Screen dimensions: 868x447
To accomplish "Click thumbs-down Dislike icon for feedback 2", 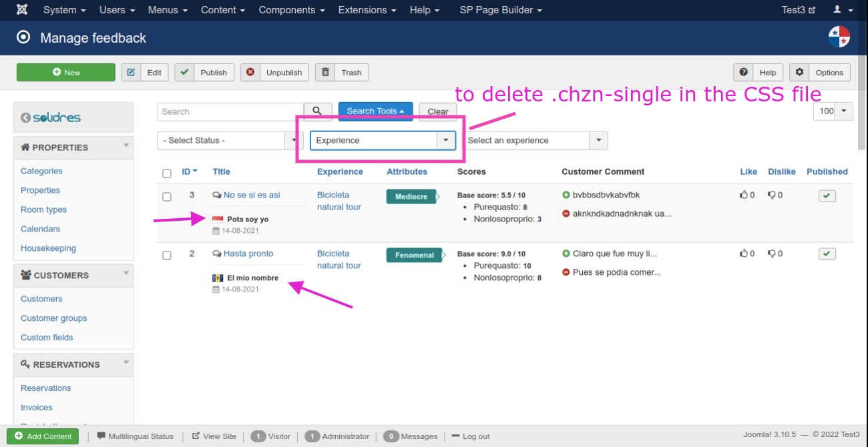I will pyautogui.click(x=771, y=254).
